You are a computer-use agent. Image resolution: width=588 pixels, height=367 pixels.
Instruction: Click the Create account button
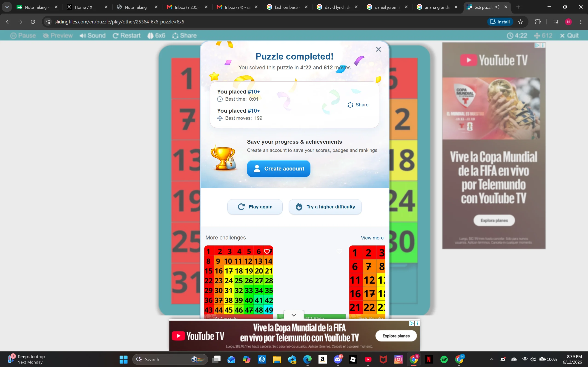click(x=278, y=168)
